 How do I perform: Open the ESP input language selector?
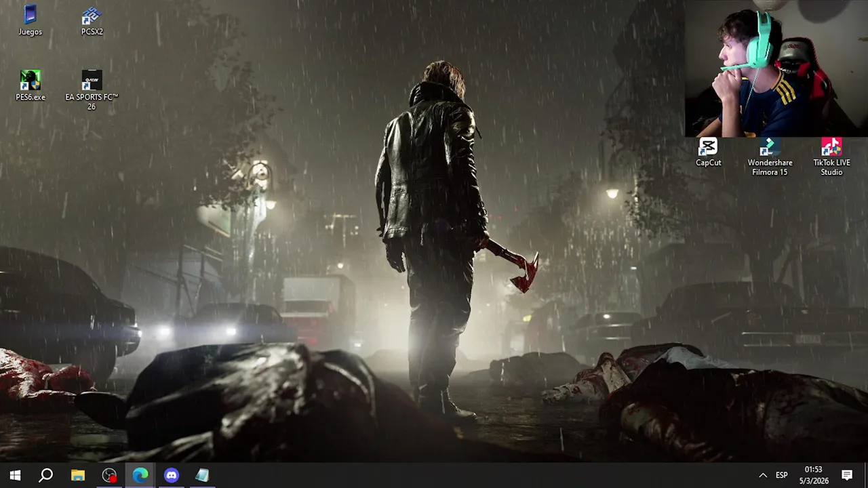click(782, 475)
